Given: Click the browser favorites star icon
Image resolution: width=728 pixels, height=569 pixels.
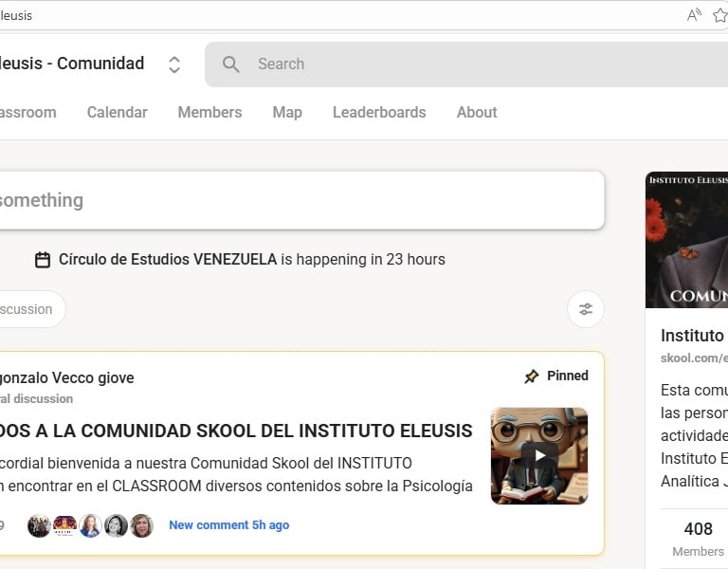Looking at the screenshot, I should tap(720, 15).
